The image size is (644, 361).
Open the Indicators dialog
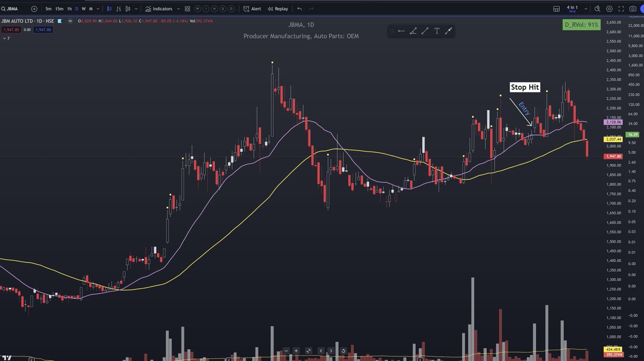click(159, 9)
